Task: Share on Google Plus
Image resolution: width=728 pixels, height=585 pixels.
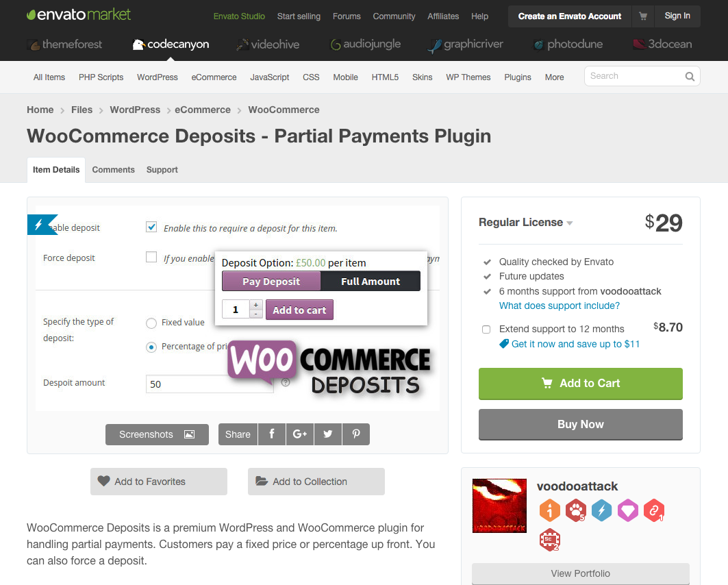Action: [300, 434]
